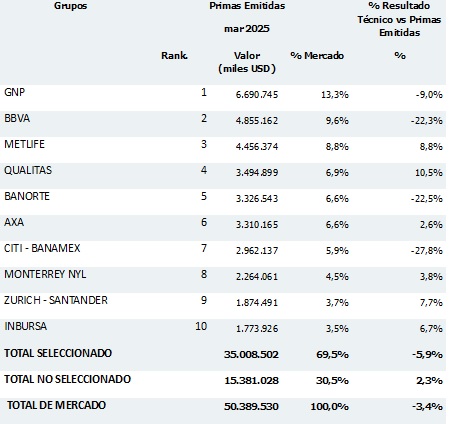Select the total market value 50.389.530
The height and width of the screenshot is (424, 449).
click(x=251, y=407)
